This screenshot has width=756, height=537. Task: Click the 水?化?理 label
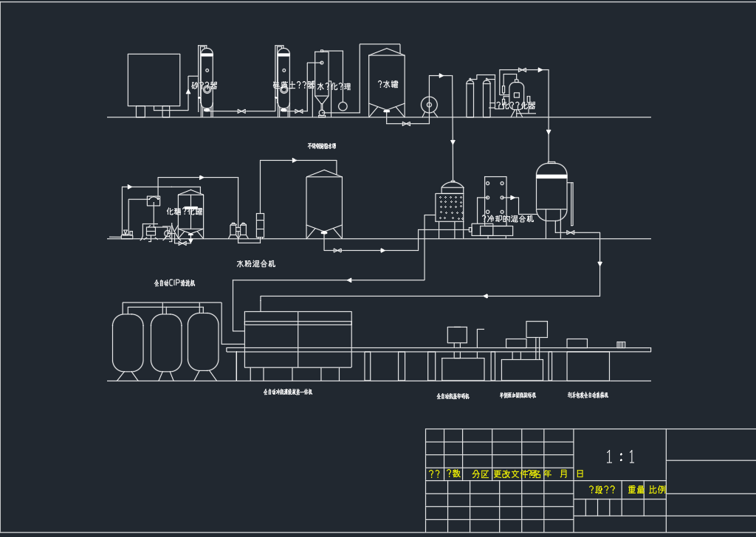(x=334, y=87)
